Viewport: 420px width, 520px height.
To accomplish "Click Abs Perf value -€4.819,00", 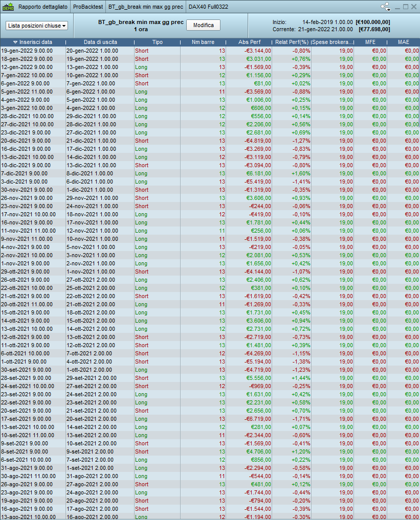I will click(x=258, y=141).
